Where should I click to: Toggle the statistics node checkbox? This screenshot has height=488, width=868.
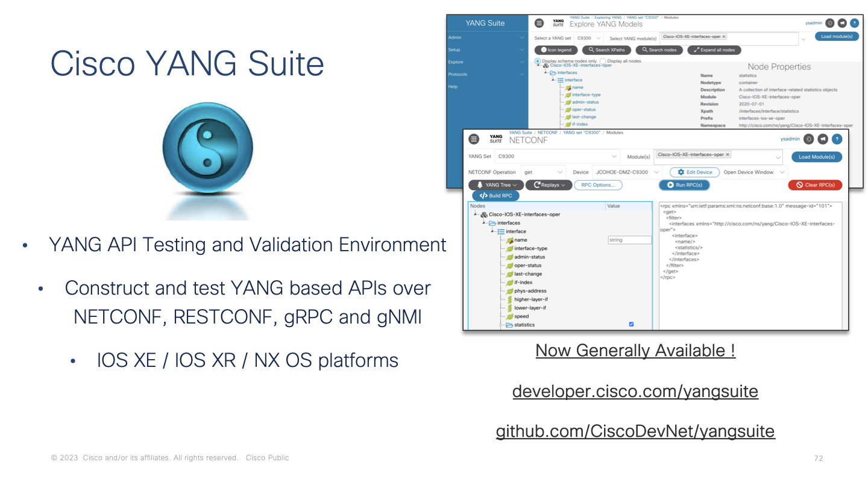pyautogui.click(x=631, y=324)
